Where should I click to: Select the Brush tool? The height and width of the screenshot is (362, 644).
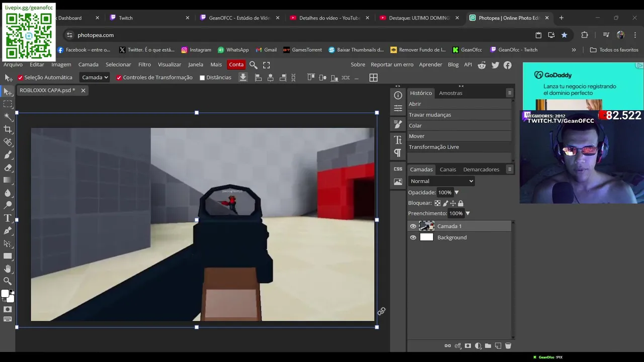(x=8, y=155)
